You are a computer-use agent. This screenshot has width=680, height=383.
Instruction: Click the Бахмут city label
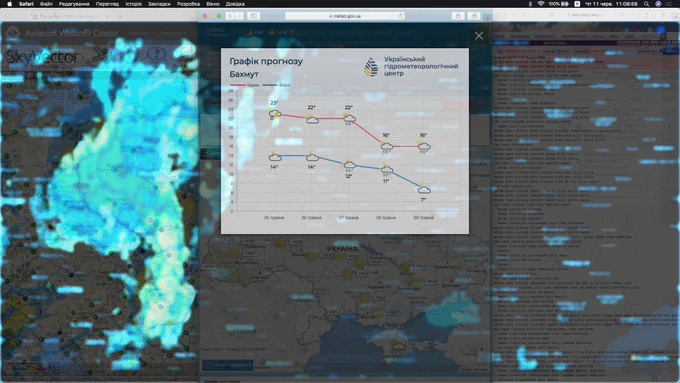click(244, 74)
